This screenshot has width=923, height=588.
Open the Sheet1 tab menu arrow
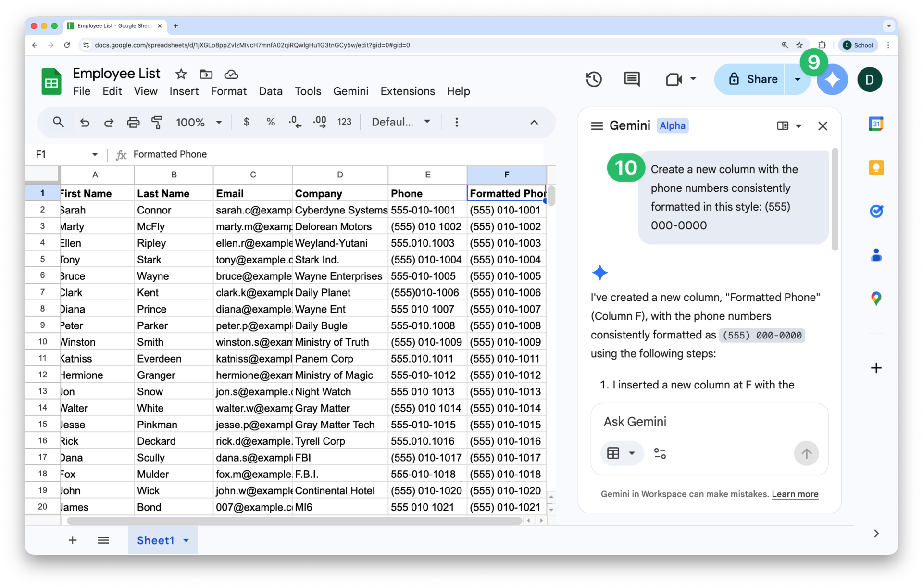(186, 540)
